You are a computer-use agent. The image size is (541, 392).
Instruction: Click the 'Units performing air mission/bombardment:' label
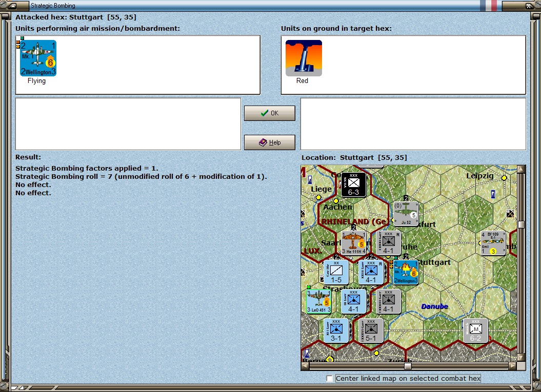point(97,28)
